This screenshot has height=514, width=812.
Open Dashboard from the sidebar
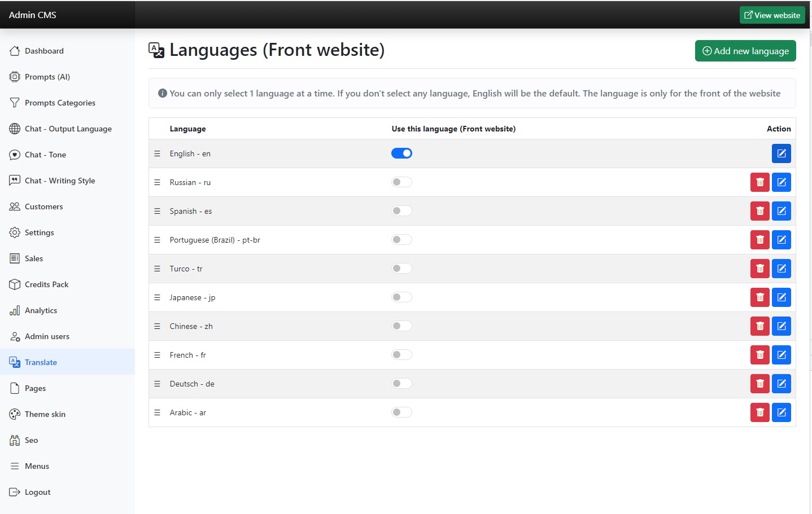click(44, 51)
